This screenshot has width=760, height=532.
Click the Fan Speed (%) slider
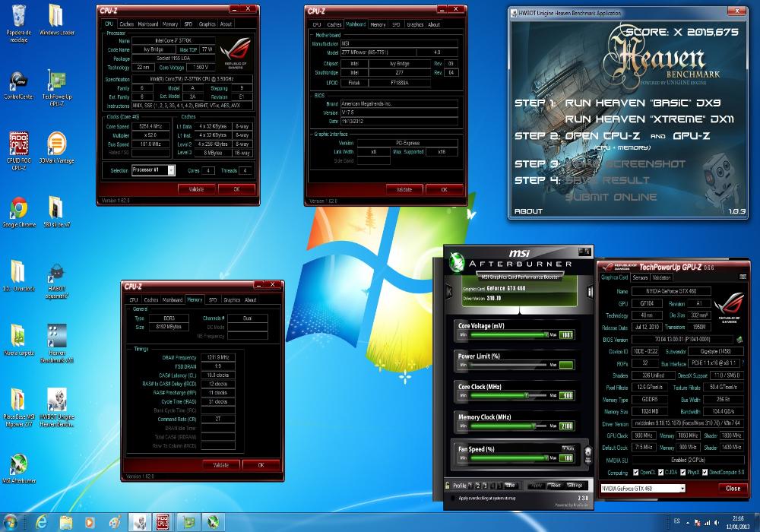click(x=508, y=458)
